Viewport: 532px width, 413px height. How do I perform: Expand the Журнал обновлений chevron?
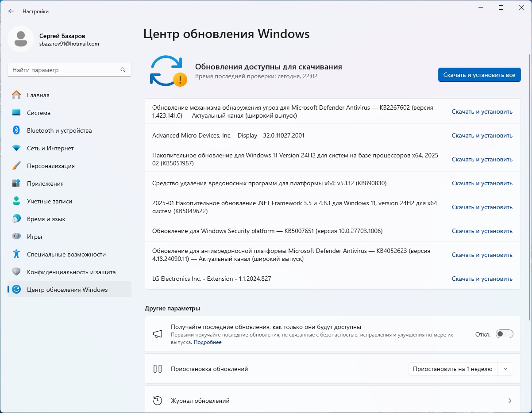click(x=510, y=401)
